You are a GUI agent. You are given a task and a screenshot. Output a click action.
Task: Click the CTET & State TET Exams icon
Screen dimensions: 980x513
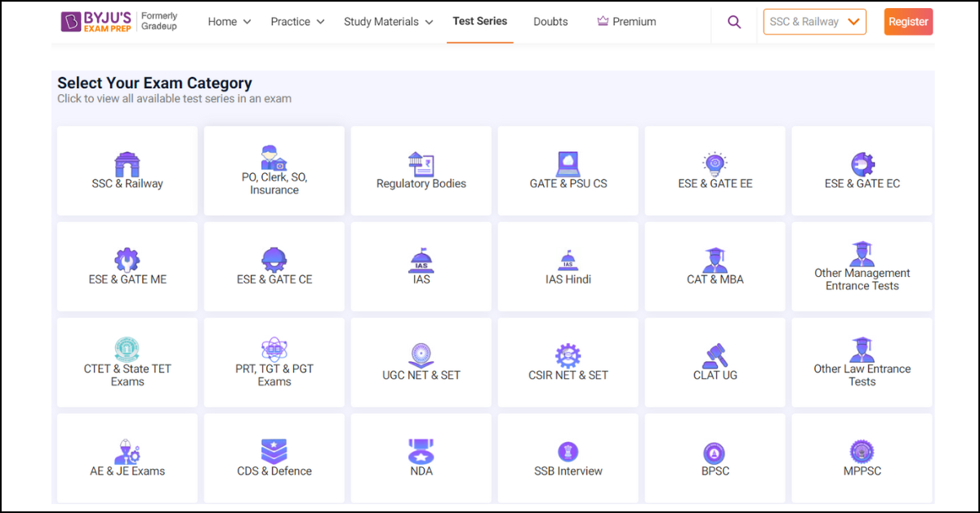coord(127,349)
